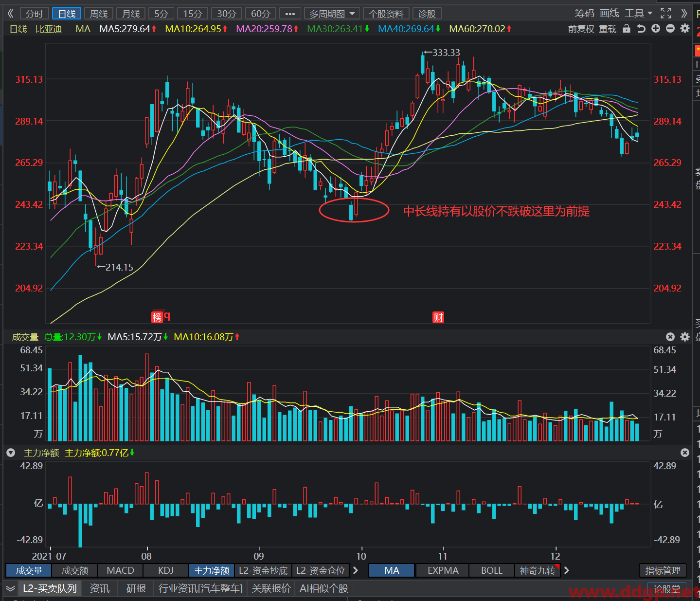
Task: Zoom out chart with minus icon
Action: click(x=670, y=29)
